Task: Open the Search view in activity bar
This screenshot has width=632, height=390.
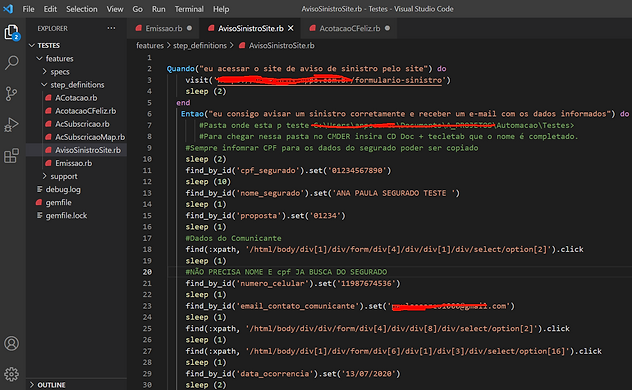Action: [x=11, y=63]
